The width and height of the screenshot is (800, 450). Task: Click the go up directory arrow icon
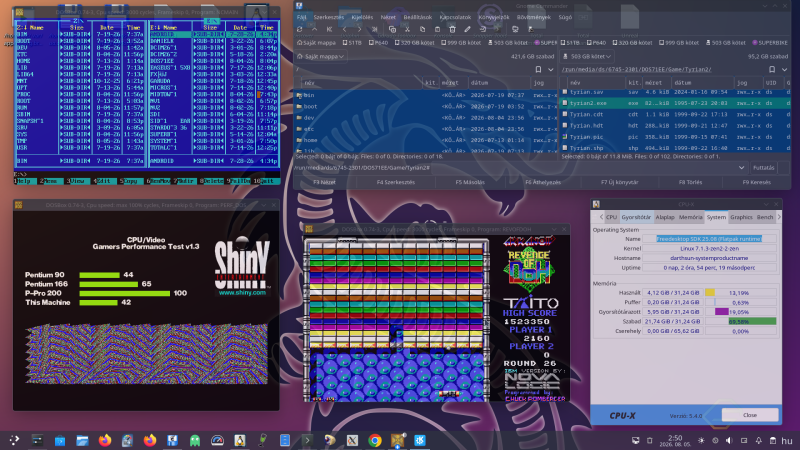click(x=314, y=30)
